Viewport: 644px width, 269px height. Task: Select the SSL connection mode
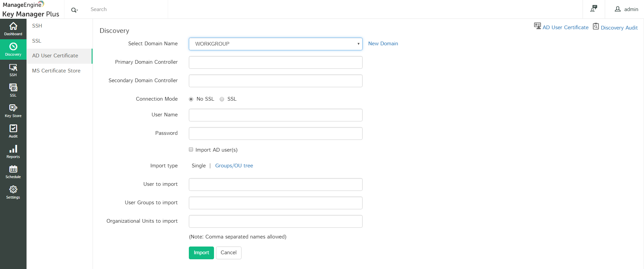(222, 99)
